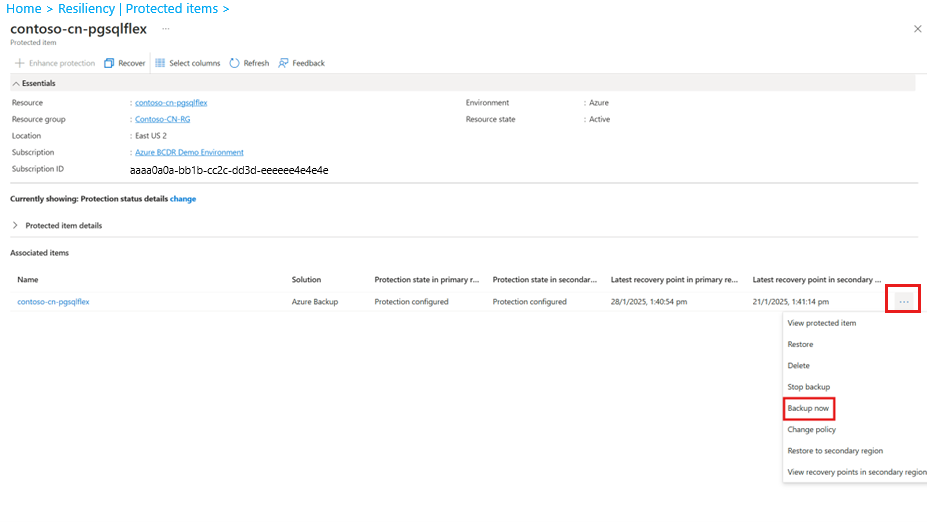Select Restore to secondary region
This screenshot has width=927, height=522.
pos(835,451)
